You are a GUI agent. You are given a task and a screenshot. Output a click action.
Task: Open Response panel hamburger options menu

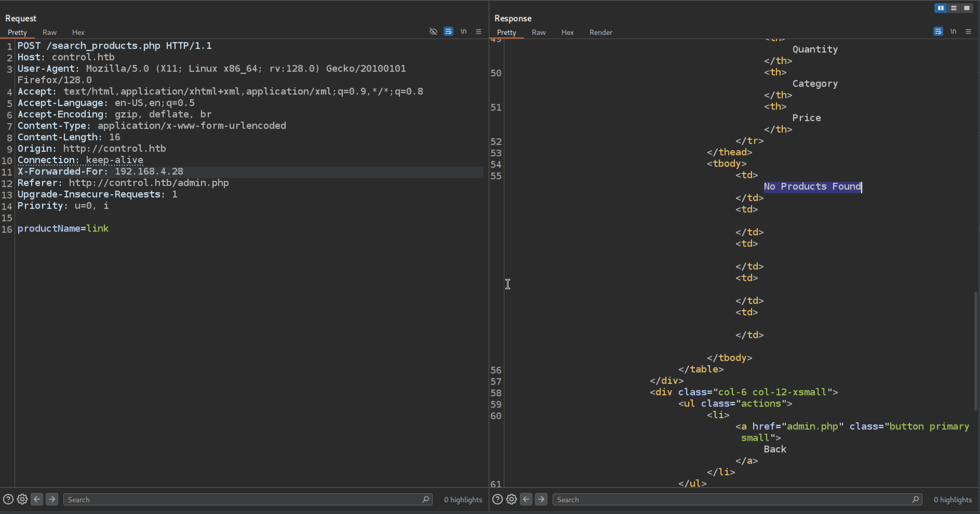pos(968,31)
